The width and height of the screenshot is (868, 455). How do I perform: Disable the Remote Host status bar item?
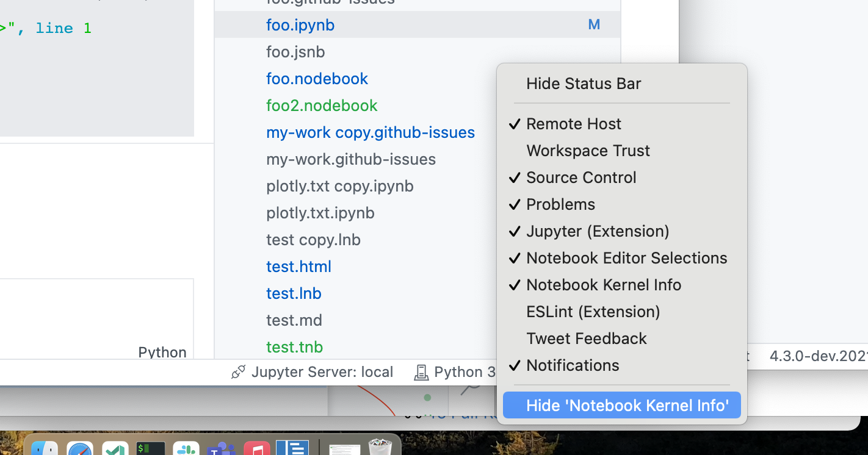[573, 123]
